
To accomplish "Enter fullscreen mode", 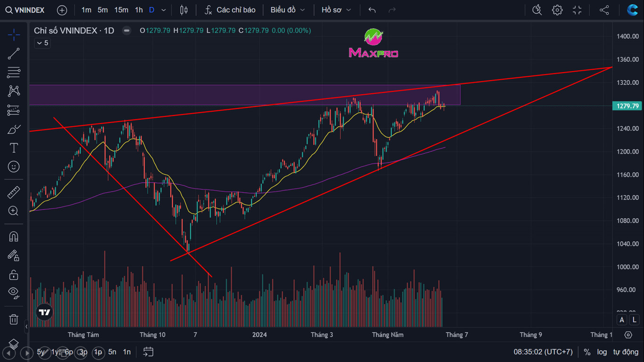I will (x=577, y=10).
